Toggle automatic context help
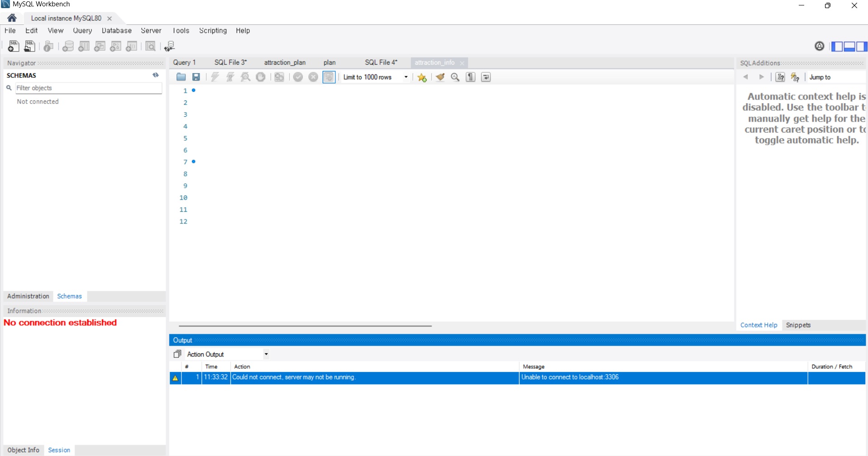This screenshot has height=456, width=868. point(795,77)
